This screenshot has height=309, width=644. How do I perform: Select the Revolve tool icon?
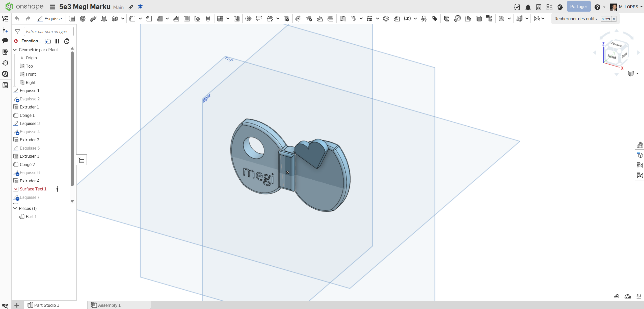click(83, 19)
